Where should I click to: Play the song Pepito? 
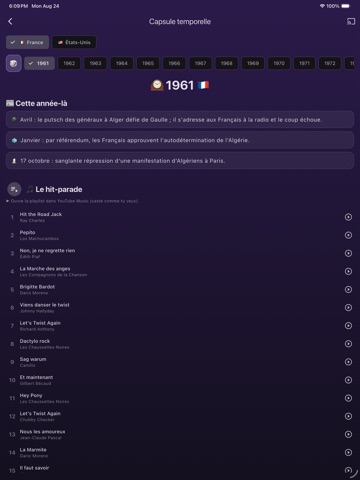[348, 235]
